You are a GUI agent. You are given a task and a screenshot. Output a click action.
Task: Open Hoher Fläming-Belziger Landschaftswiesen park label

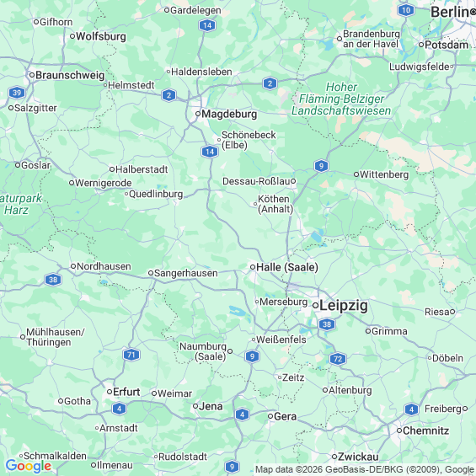341,99
